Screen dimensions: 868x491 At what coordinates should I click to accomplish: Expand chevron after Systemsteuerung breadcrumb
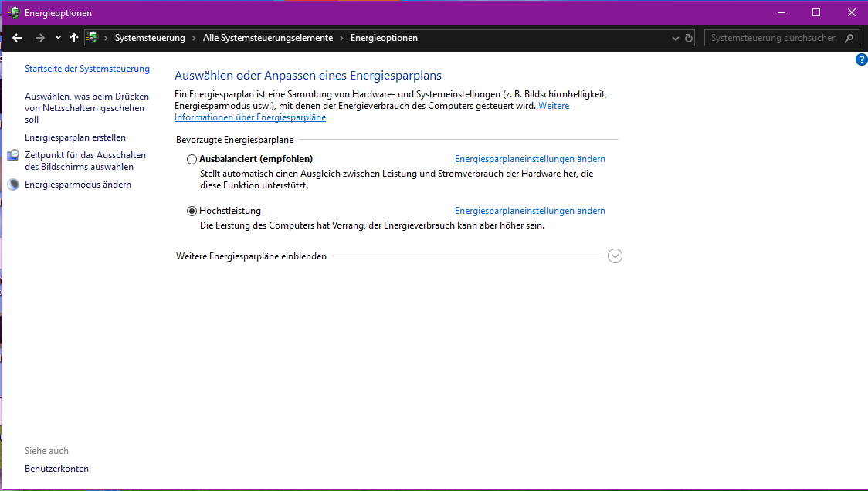(x=195, y=38)
